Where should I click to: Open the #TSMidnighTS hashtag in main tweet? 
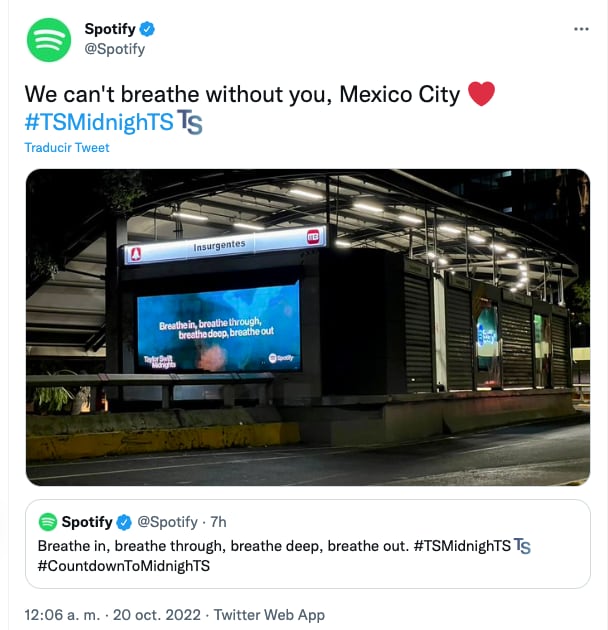[x=99, y=122]
